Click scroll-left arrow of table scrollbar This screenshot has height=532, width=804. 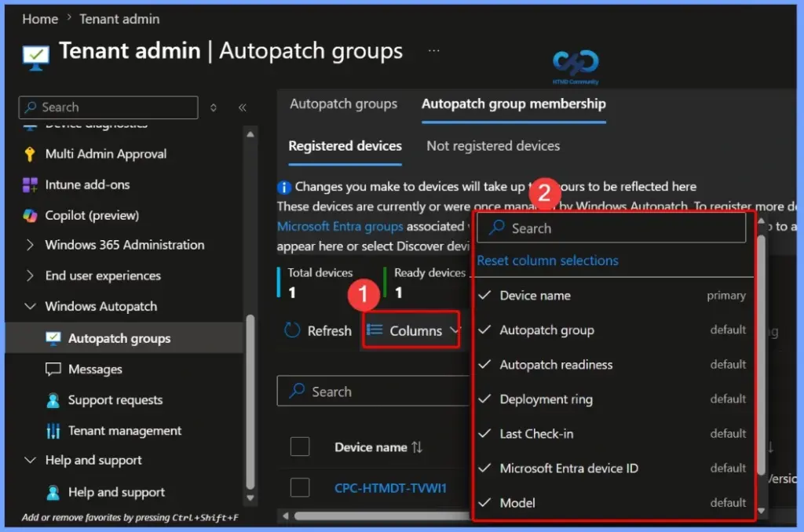click(x=286, y=516)
